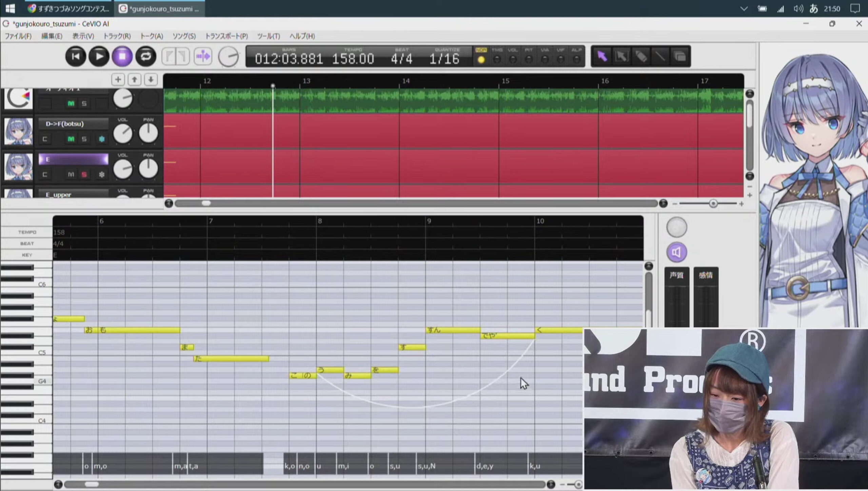This screenshot has height=491, width=868.
Task: Select the VIF vibrato frequency mode
Action: 560,60
